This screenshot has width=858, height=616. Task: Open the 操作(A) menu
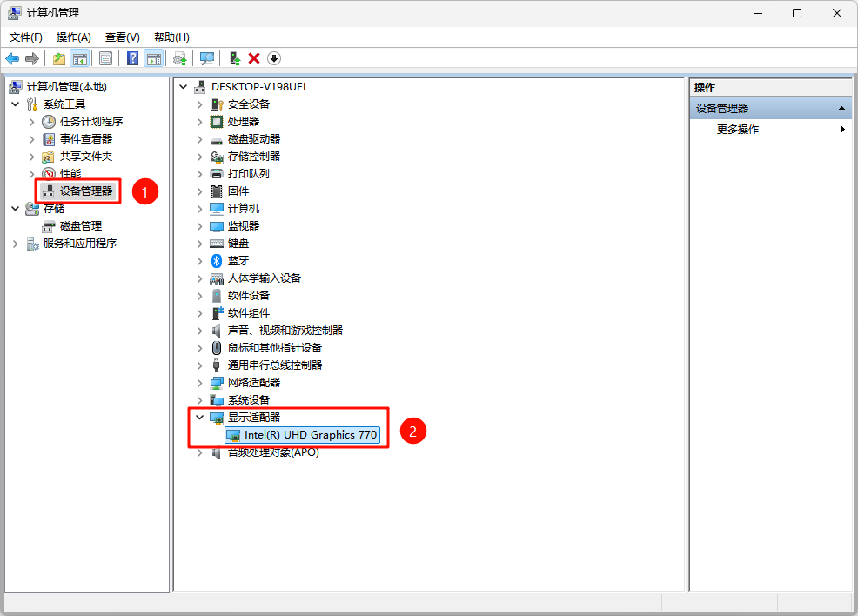[x=73, y=37]
